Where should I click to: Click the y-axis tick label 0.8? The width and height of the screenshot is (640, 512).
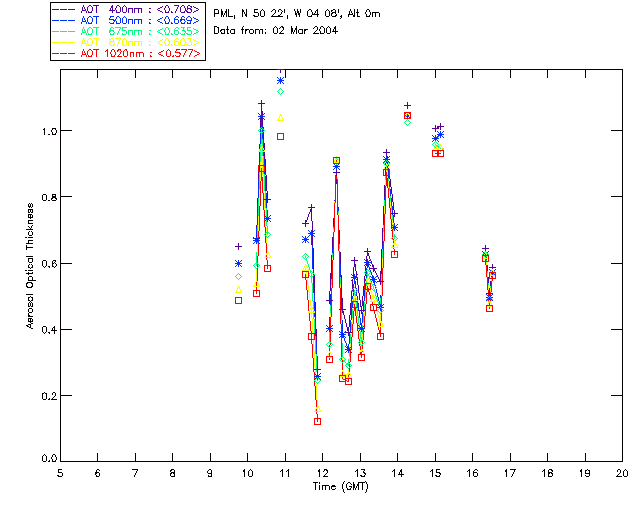[x=49, y=197]
